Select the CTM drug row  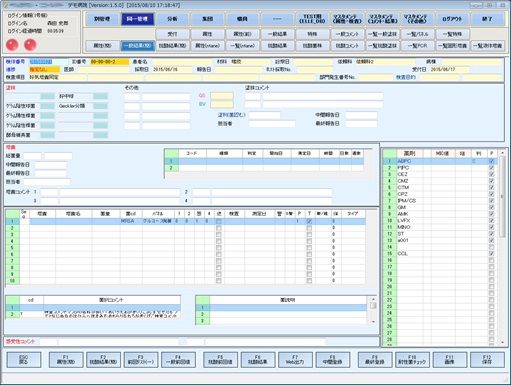coord(440,187)
